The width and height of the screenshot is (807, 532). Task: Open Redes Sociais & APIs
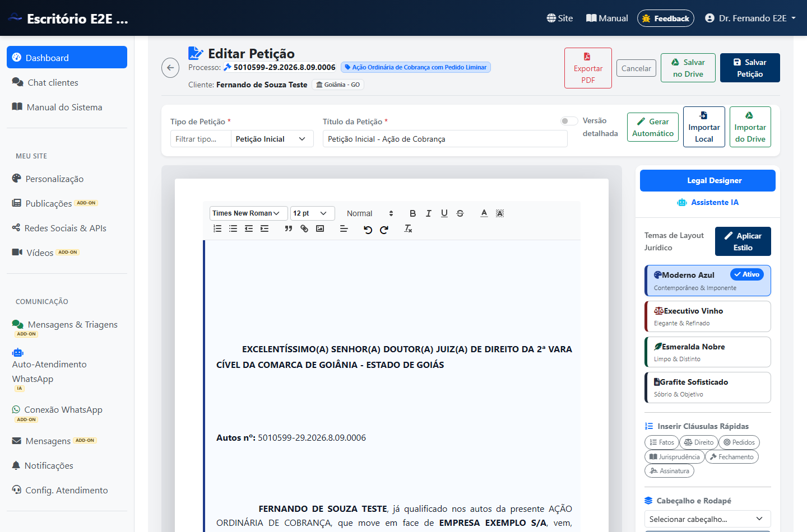tap(67, 228)
